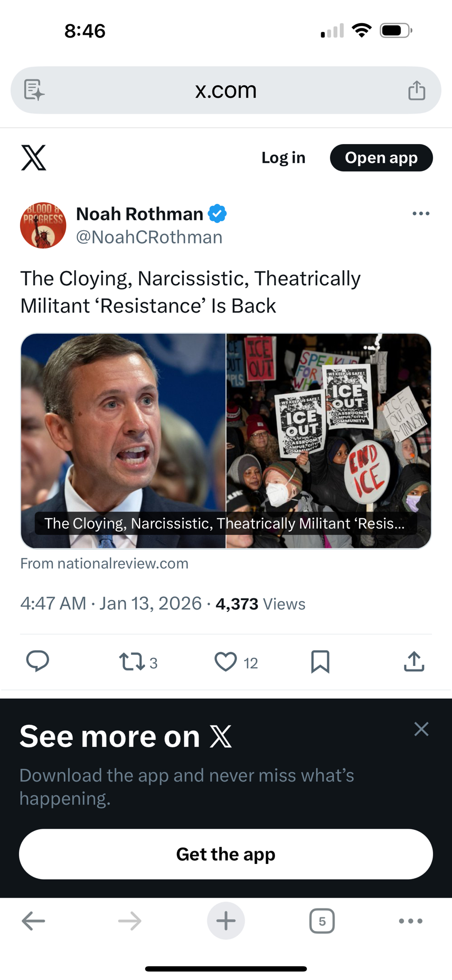Image resolution: width=452 pixels, height=980 pixels.
Task: Open reader mode icon in address bar
Action: point(34,91)
